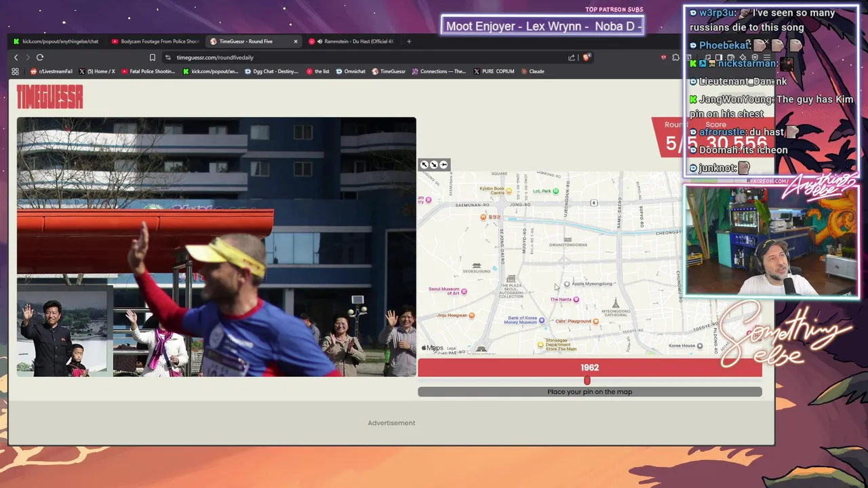This screenshot has width=868, height=488.
Task: Select the TimeGuessr - Round Five tab
Action: coord(254,41)
